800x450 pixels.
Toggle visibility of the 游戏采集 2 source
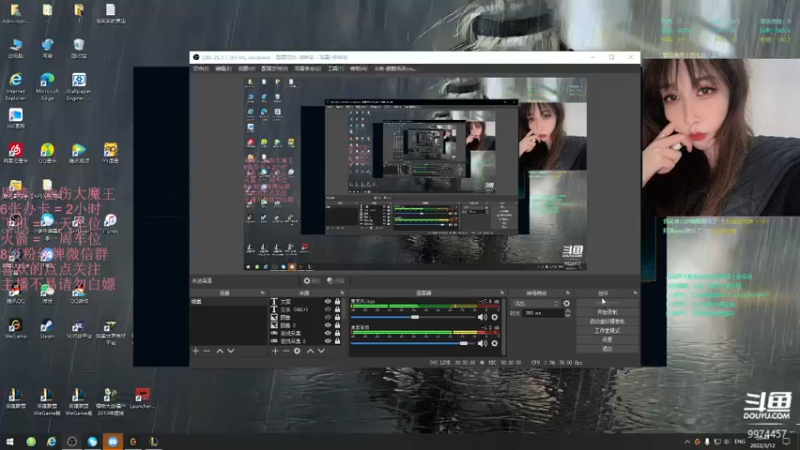[328, 341]
